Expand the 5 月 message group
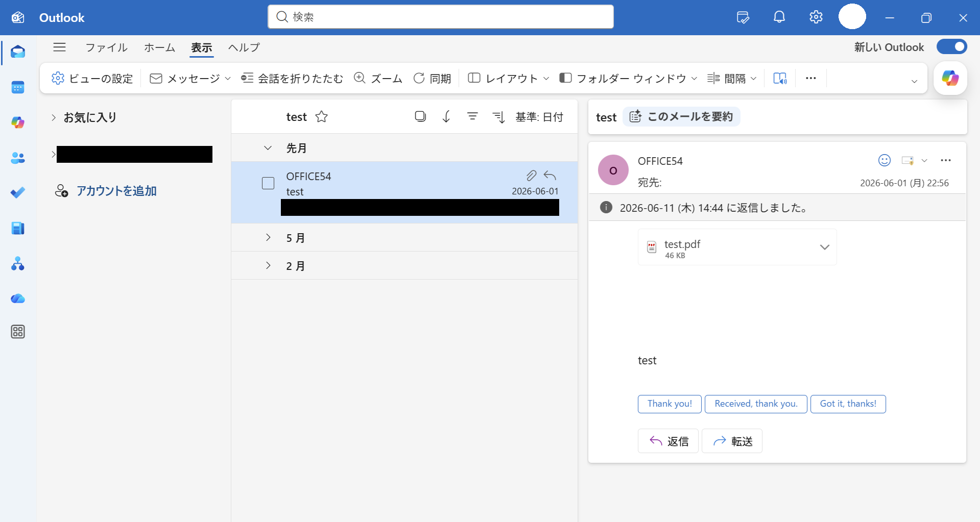This screenshot has width=980, height=522. (268, 238)
